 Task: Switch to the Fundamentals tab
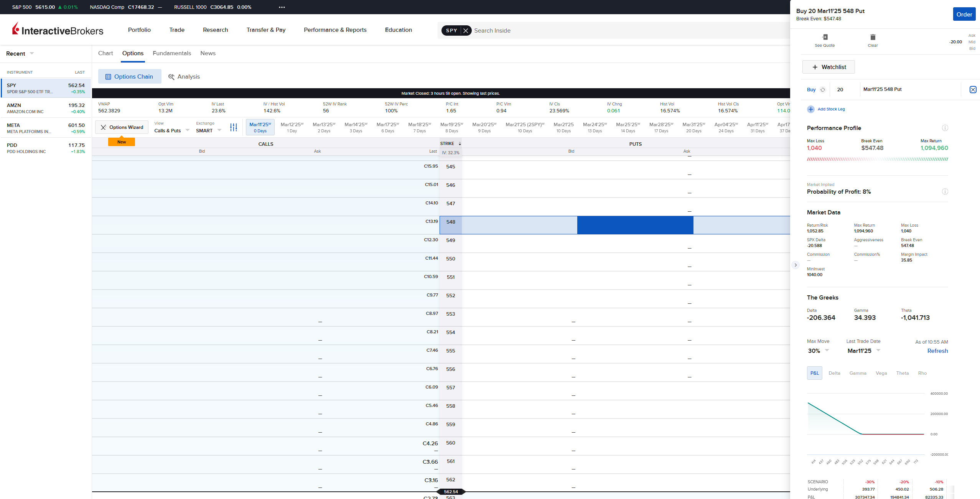(172, 53)
